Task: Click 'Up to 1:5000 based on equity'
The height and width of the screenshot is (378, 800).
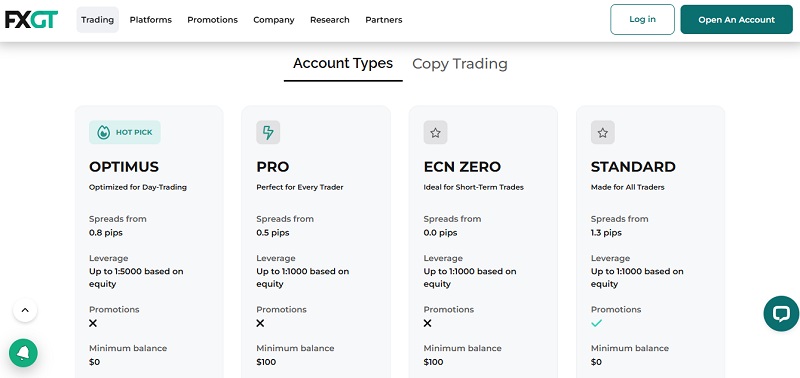Action: (x=136, y=278)
